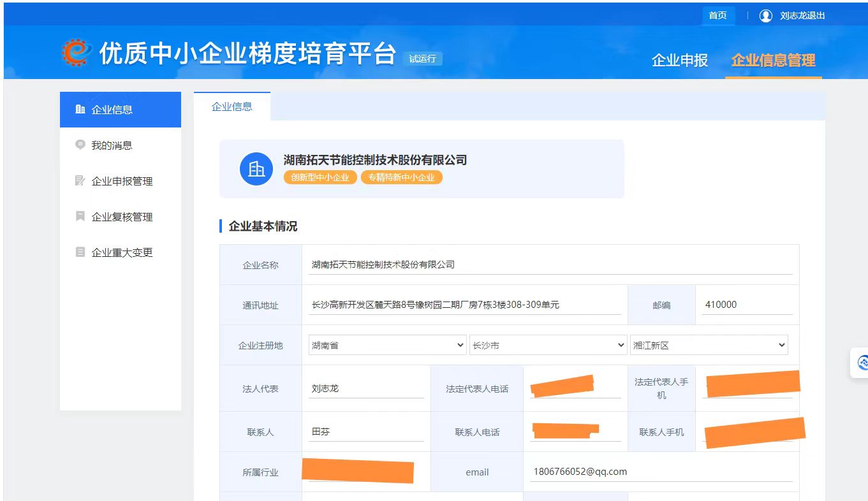Click the 优质中小企业梯度培育平台 title

pyautogui.click(x=247, y=54)
